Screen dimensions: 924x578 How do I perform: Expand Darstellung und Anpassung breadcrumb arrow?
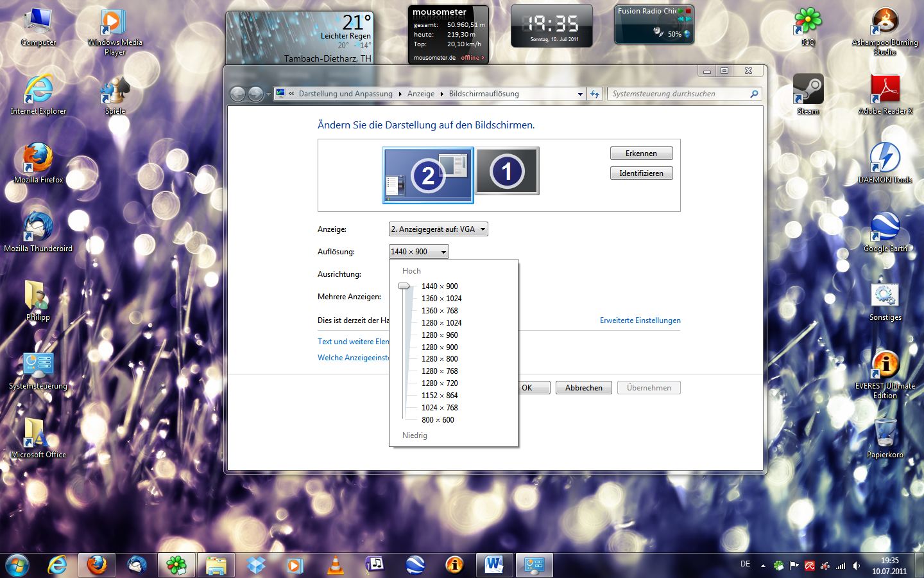tap(400, 94)
